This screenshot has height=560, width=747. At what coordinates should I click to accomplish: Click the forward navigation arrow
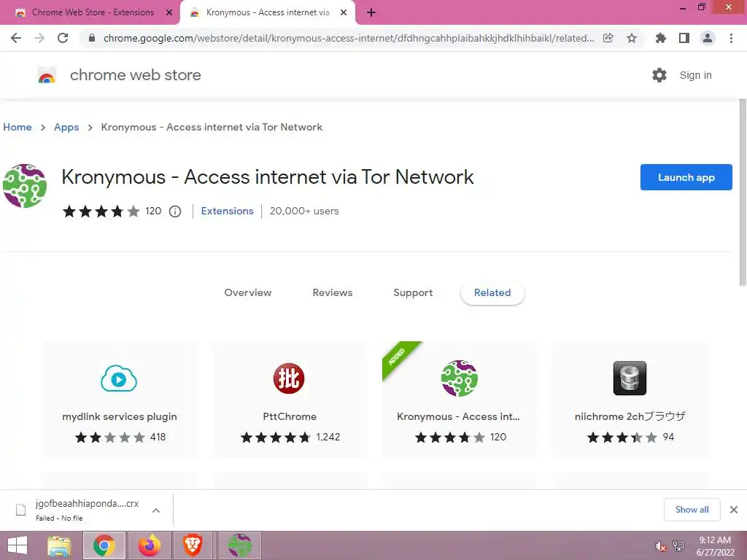pos(39,38)
